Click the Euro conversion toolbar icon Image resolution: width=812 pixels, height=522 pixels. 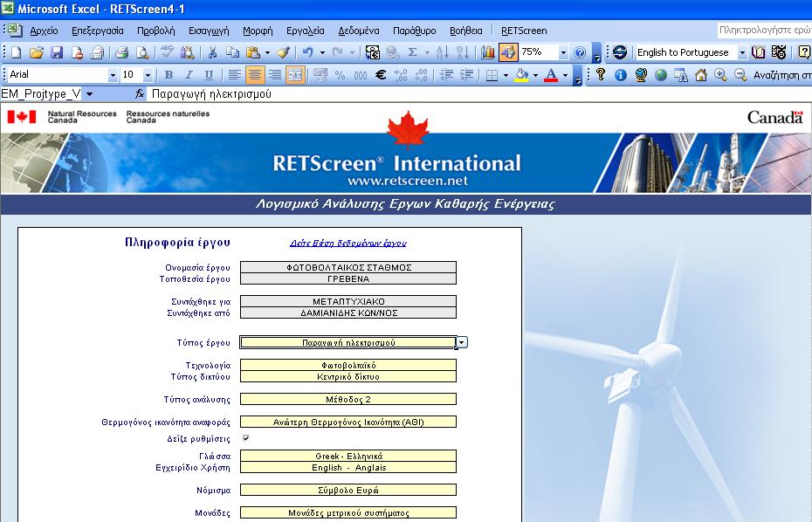coord(372,52)
